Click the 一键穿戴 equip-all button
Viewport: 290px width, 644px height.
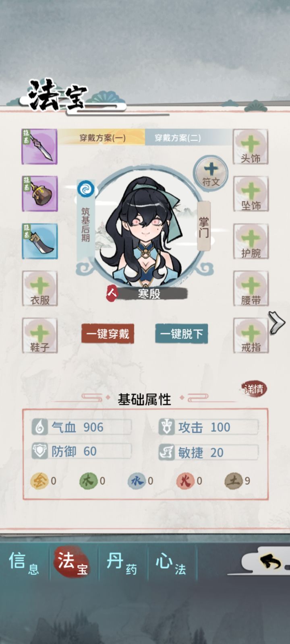[x=108, y=334]
